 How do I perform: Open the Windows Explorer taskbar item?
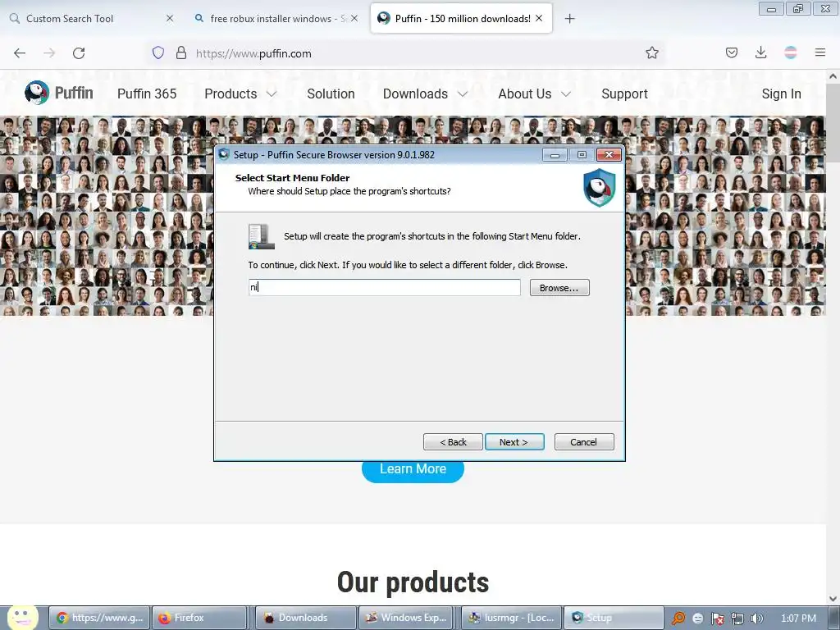click(x=406, y=618)
